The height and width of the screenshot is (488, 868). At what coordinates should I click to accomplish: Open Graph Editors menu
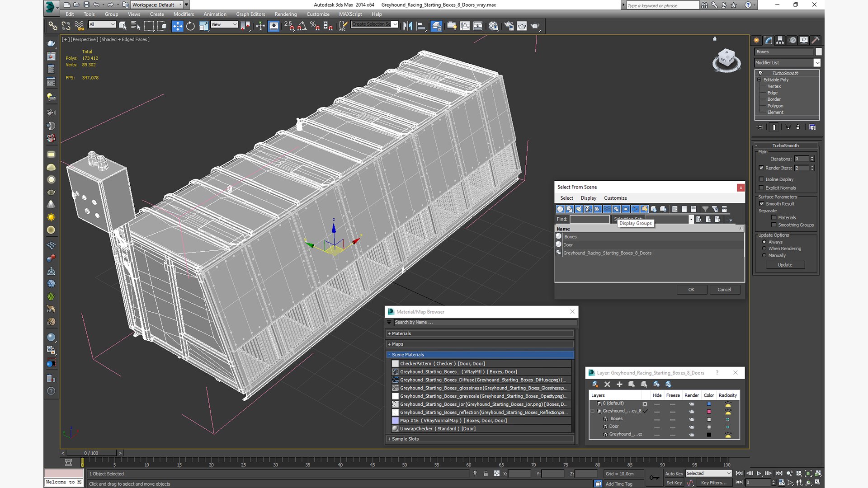pyautogui.click(x=250, y=14)
